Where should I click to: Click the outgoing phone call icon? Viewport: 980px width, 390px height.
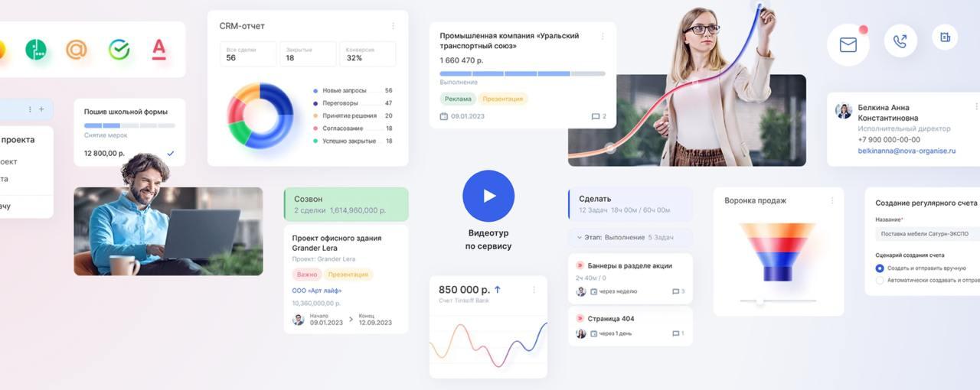[x=900, y=41]
